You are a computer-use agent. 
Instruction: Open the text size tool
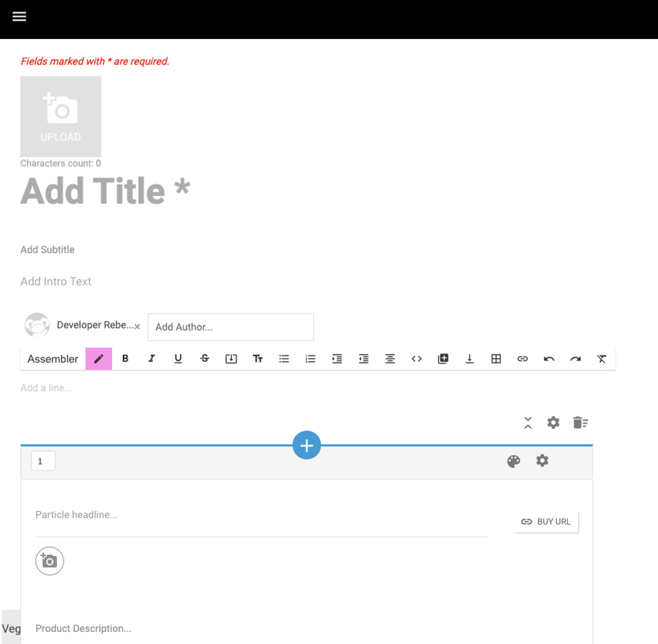point(258,359)
